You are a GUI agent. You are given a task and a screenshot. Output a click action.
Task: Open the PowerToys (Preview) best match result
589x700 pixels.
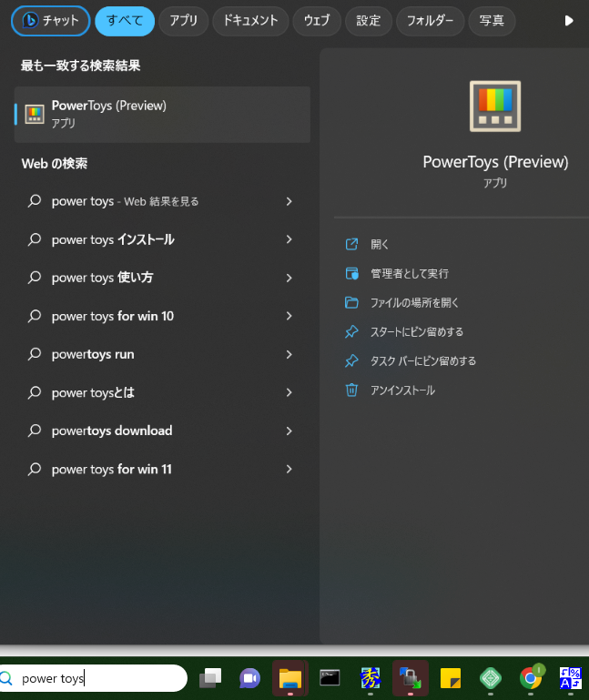(x=162, y=115)
